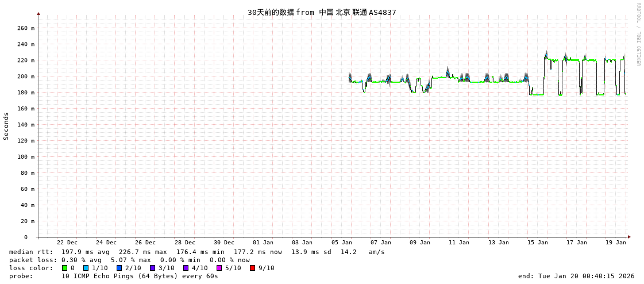Select the 15 Jan x-axis label

click(538, 243)
